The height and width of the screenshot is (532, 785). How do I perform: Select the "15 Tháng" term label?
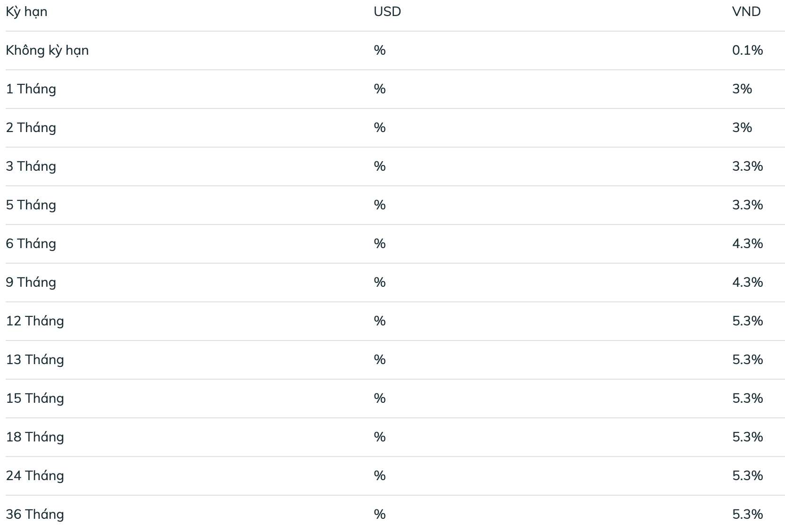[35, 399]
